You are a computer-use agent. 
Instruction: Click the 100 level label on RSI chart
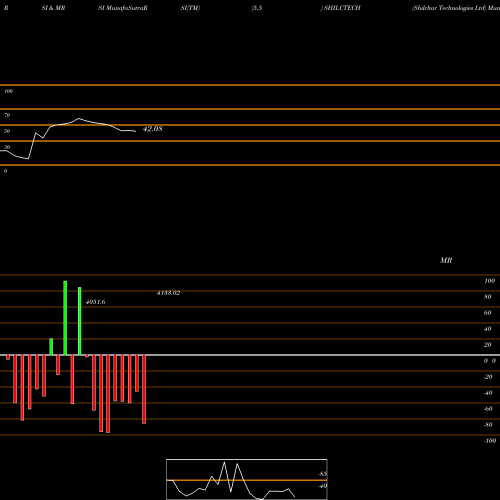click(x=8, y=91)
